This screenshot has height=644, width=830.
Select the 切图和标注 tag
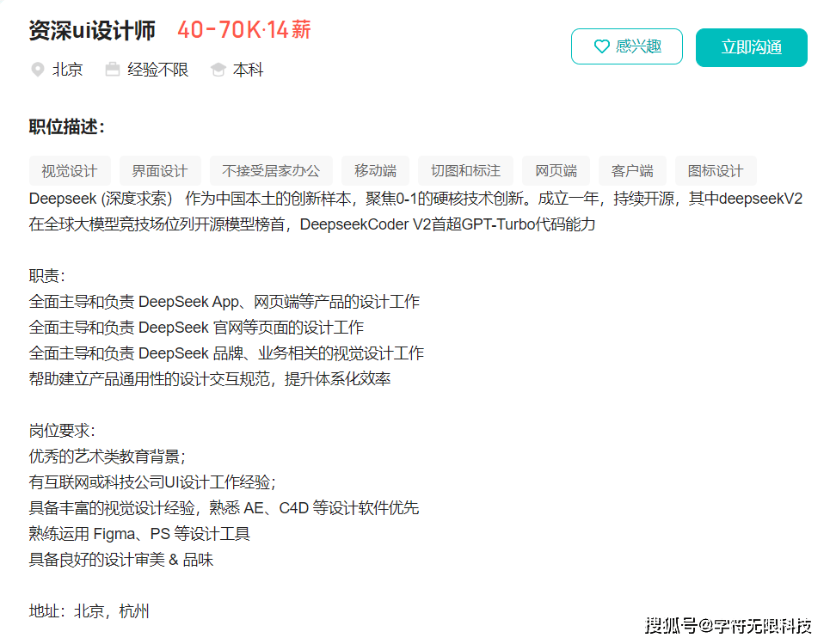tap(465, 170)
